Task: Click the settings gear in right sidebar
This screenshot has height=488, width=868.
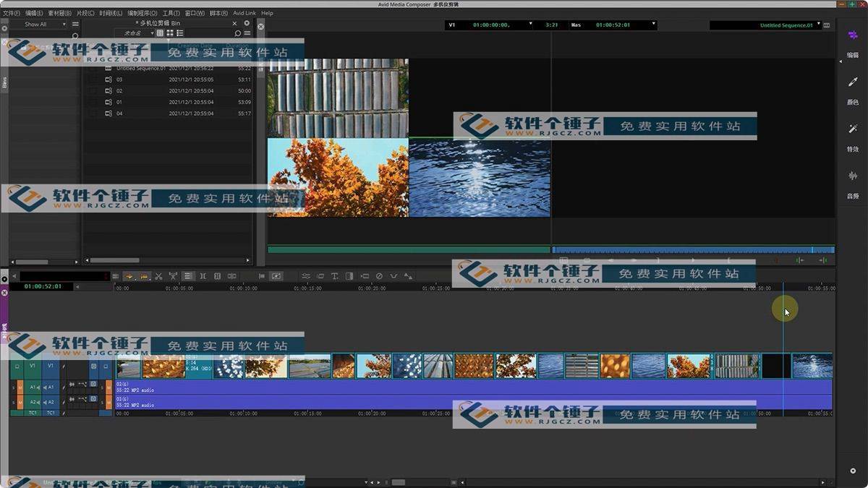Action: point(853,471)
